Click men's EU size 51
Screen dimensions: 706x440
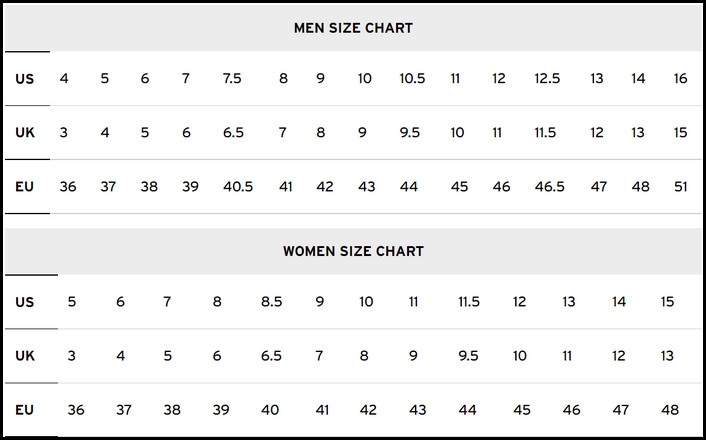click(680, 186)
